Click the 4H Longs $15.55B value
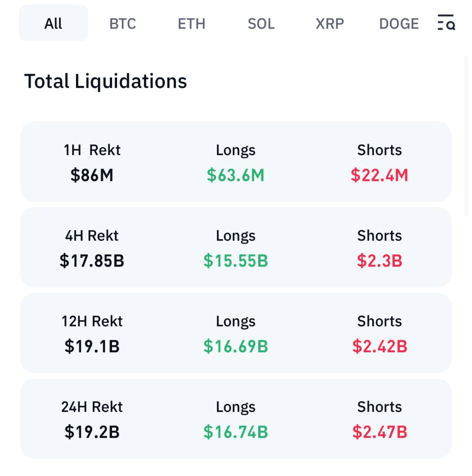 236,261
